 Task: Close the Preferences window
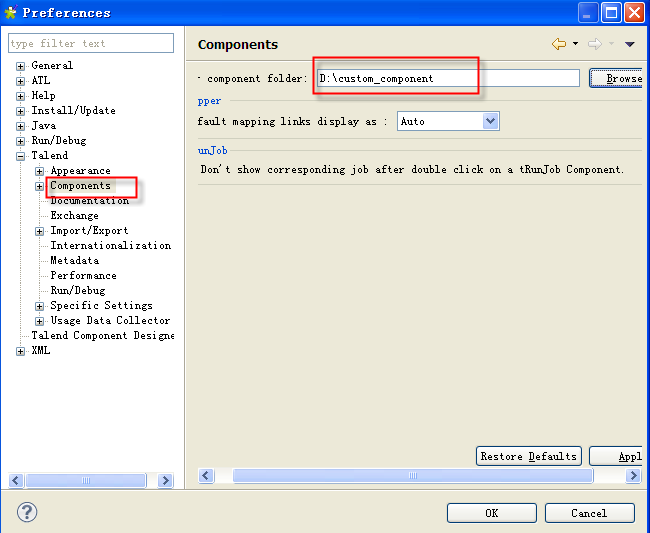(x=635, y=12)
